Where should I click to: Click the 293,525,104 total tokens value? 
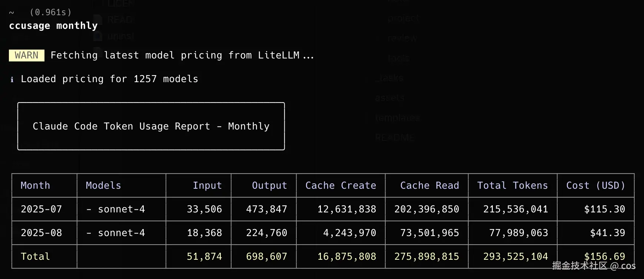(515, 256)
